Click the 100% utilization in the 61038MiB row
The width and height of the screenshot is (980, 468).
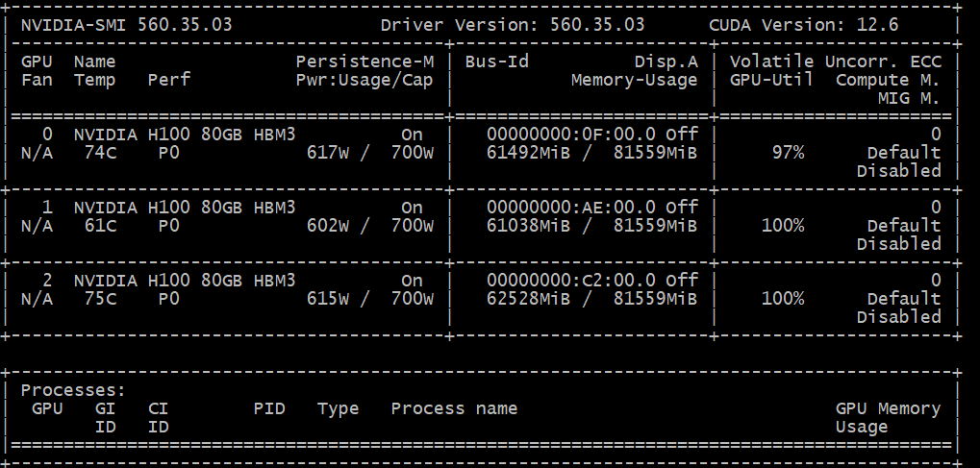pos(783,226)
